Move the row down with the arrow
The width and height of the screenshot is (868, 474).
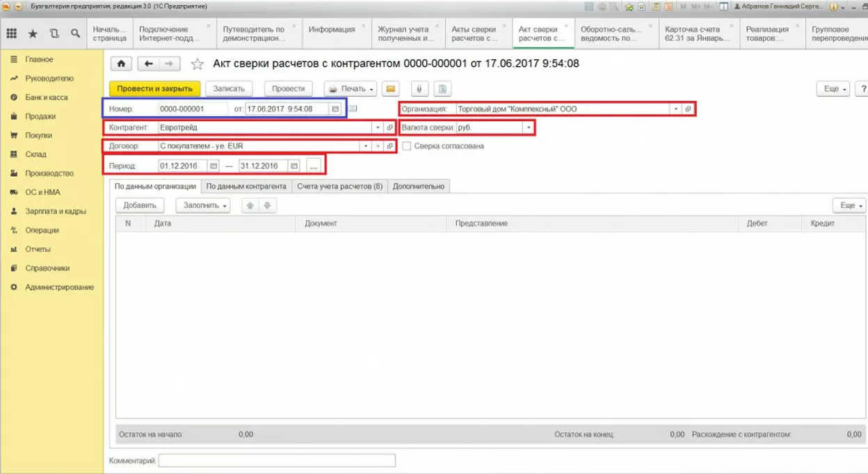(267, 205)
